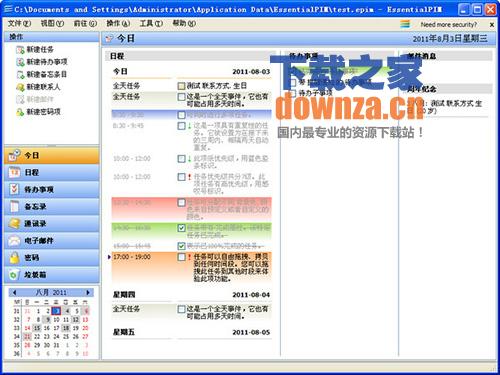
Task: Click the 星期五 day heading
Action: (x=124, y=332)
